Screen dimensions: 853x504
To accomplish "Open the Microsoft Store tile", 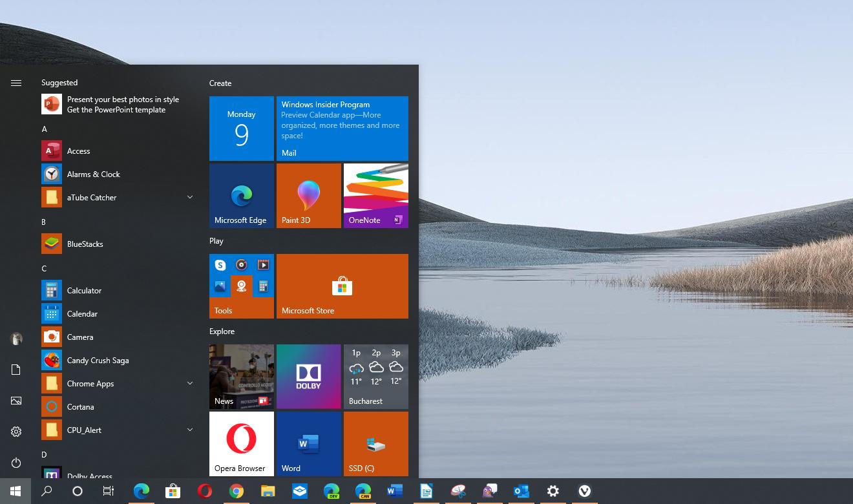I will click(x=342, y=286).
